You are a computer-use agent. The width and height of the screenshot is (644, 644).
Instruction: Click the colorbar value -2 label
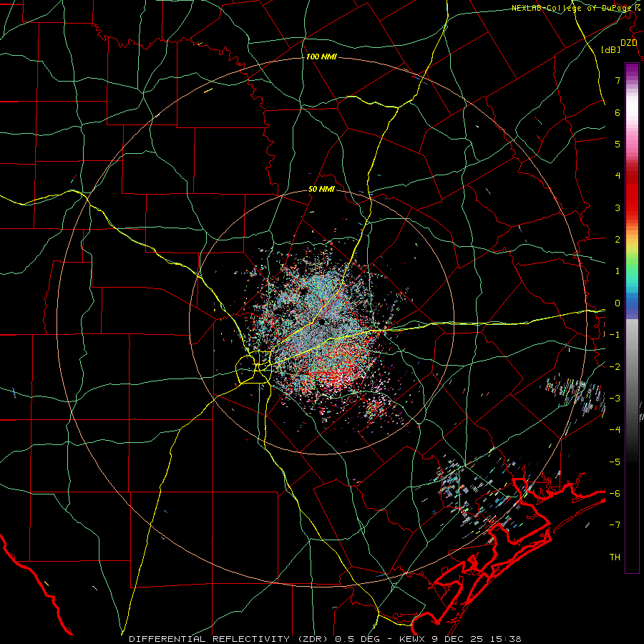pyautogui.click(x=615, y=367)
